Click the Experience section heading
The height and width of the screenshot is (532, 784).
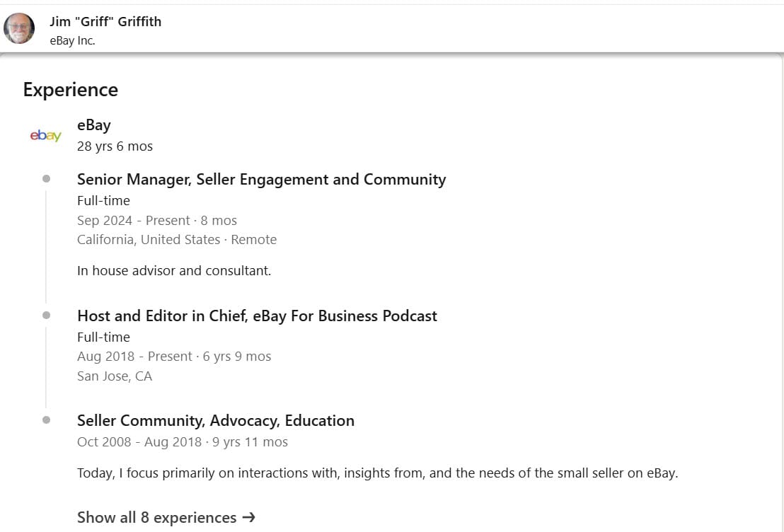(x=71, y=90)
